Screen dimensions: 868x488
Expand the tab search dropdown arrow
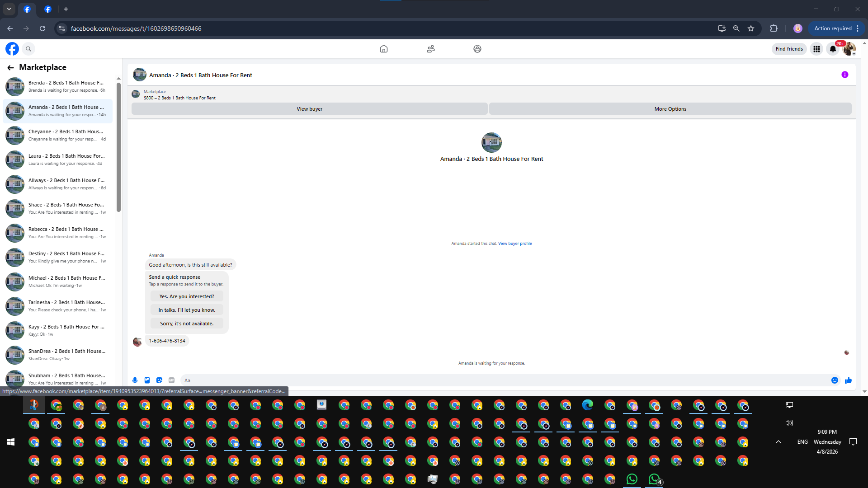(x=9, y=9)
